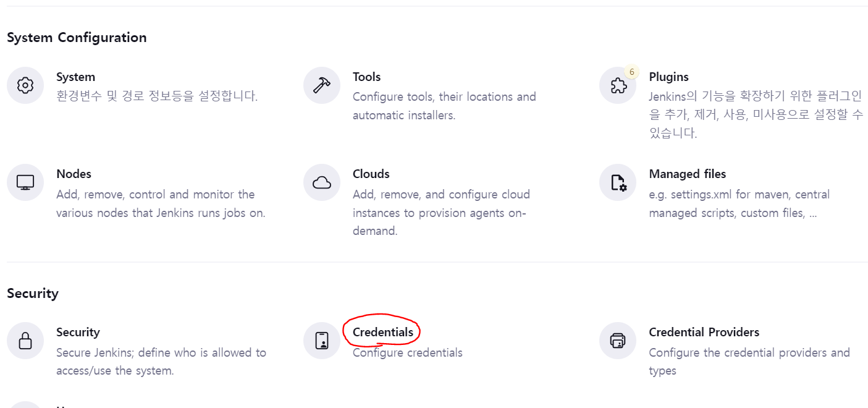Open the Managed files title link
Viewport: 868px width, 408px height.
coord(687,174)
